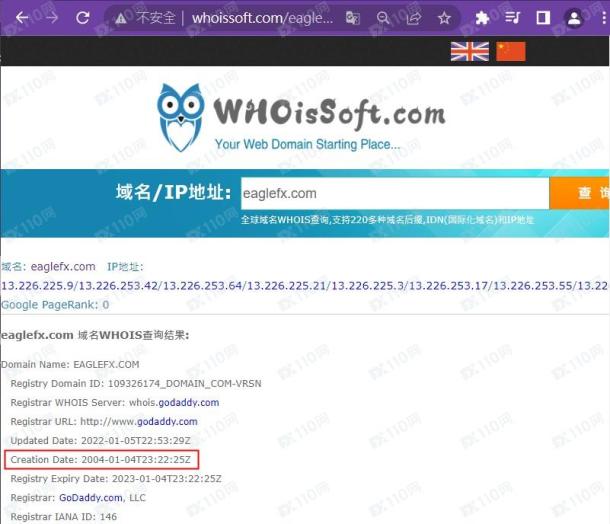
Task: Select the Creation Date 2004-01-04 line
Action: tap(100, 460)
